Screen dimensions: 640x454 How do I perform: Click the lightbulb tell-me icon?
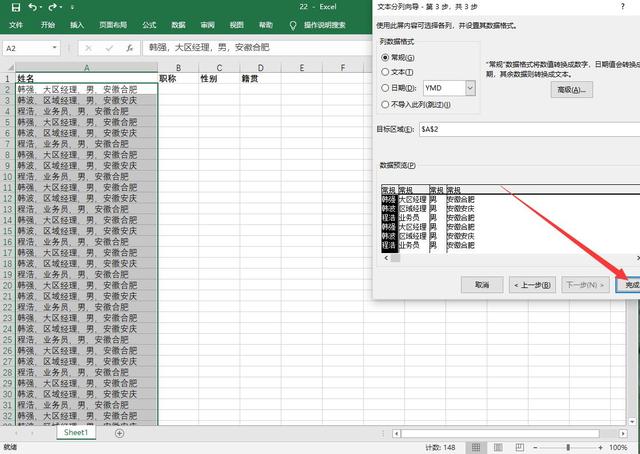(x=293, y=25)
